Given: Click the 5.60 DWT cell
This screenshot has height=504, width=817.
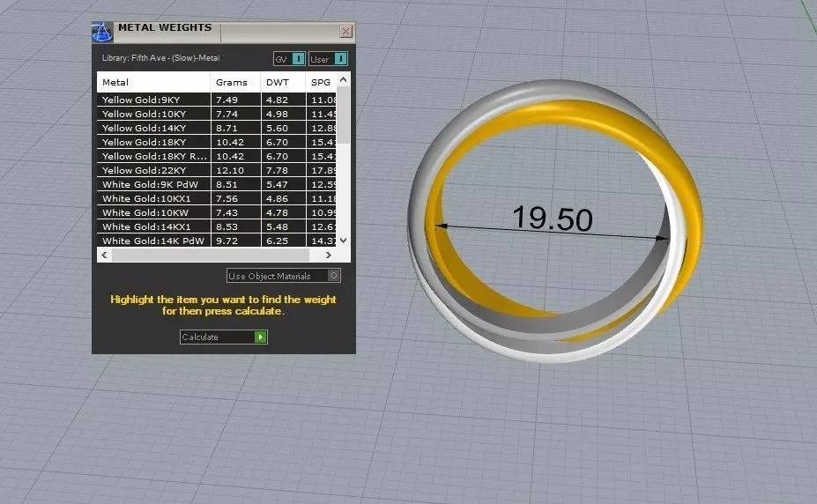Looking at the screenshot, I should (283, 128).
